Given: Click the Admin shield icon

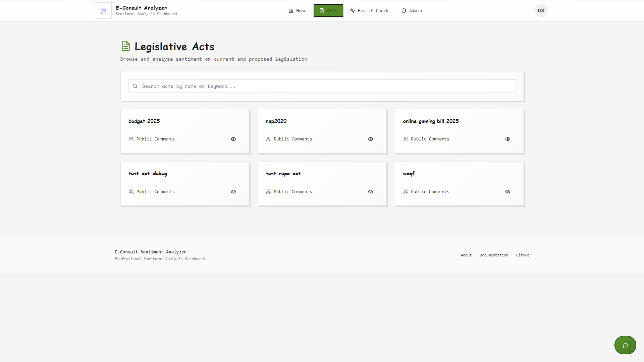Looking at the screenshot, I should [404, 10].
